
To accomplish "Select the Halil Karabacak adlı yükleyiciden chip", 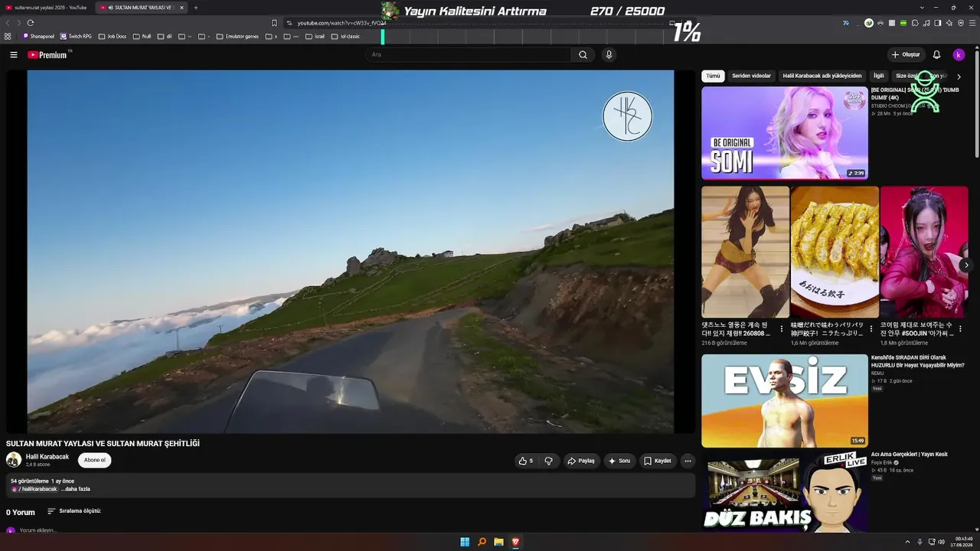I will [x=822, y=77].
